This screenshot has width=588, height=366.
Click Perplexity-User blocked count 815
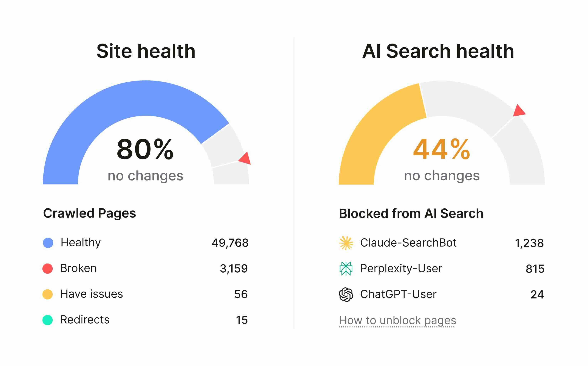pos(535,269)
